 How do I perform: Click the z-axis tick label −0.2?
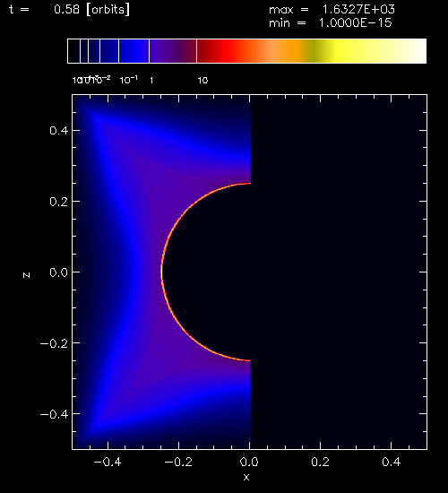[x=54, y=343]
